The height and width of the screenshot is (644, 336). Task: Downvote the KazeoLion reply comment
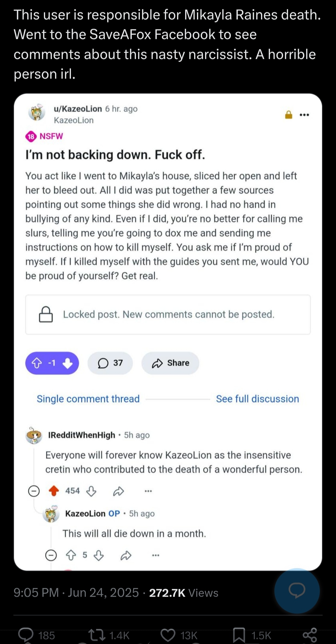[99, 555]
